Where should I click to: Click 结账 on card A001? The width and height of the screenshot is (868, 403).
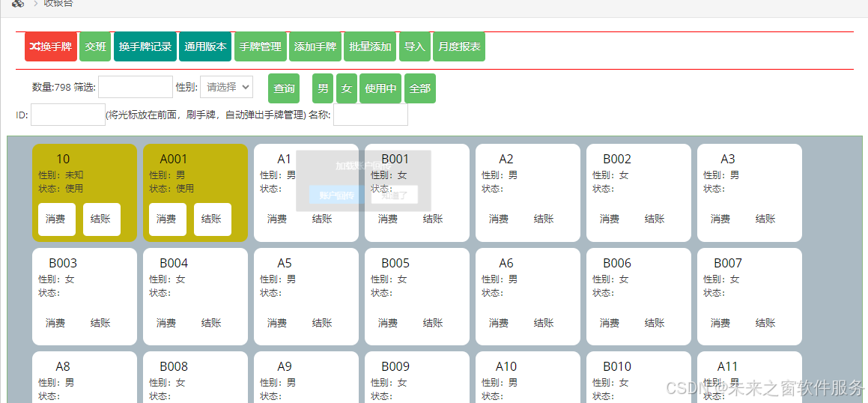pyautogui.click(x=213, y=219)
